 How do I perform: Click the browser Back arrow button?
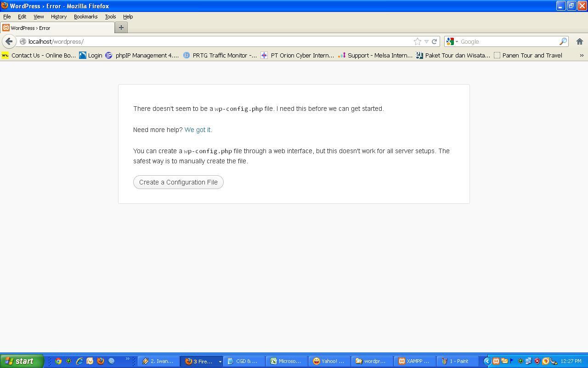pos(9,41)
